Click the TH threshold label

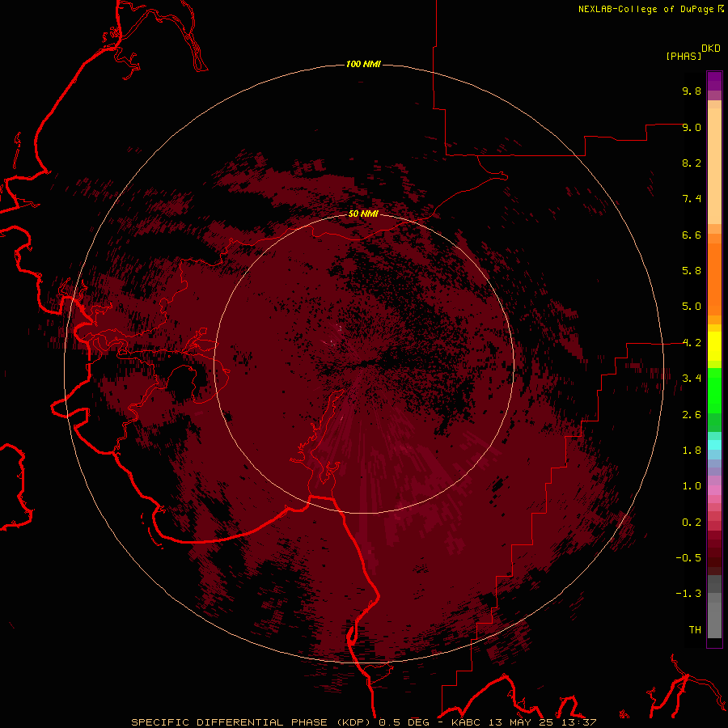(x=695, y=630)
